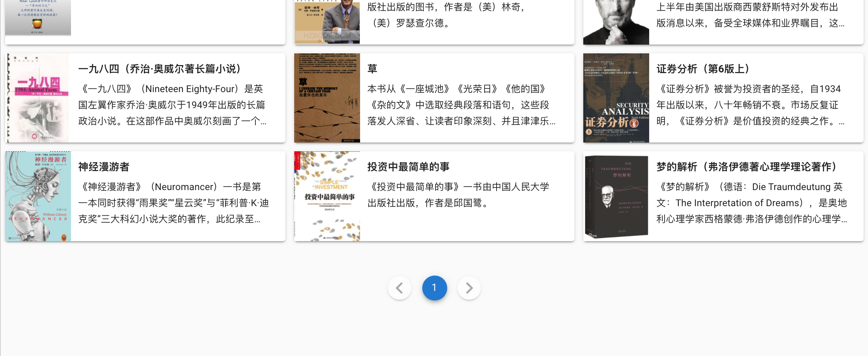The image size is (868, 356).
Task: Click the 梦的解析 book card
Action: point(723,196)
